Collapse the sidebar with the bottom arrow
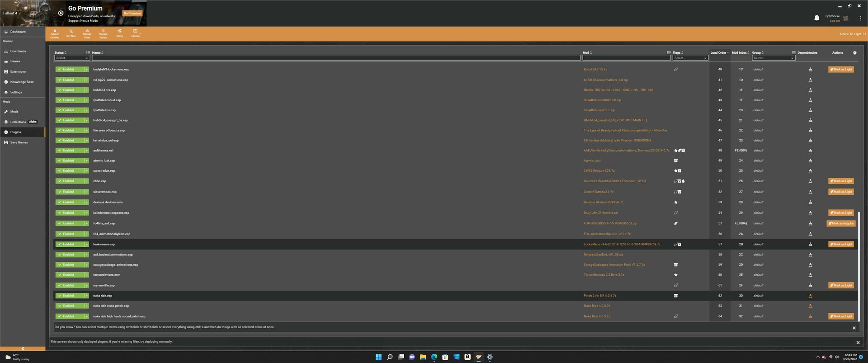The width and height of the screenshot is (868, 363). coord(23,349)
